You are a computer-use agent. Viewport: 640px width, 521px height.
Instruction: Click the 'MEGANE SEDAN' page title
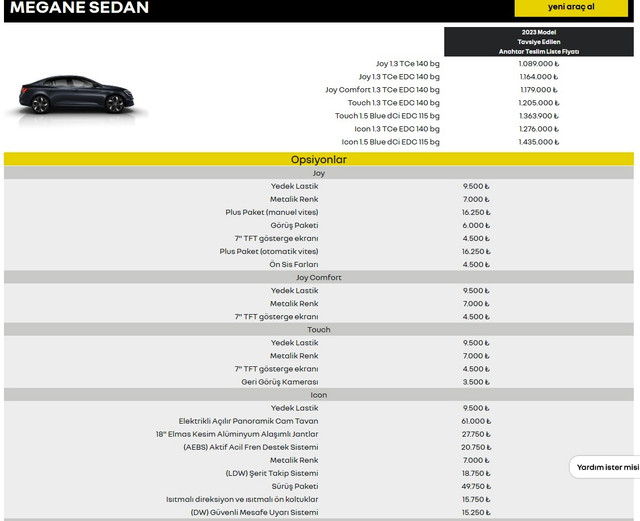[79, 7]
